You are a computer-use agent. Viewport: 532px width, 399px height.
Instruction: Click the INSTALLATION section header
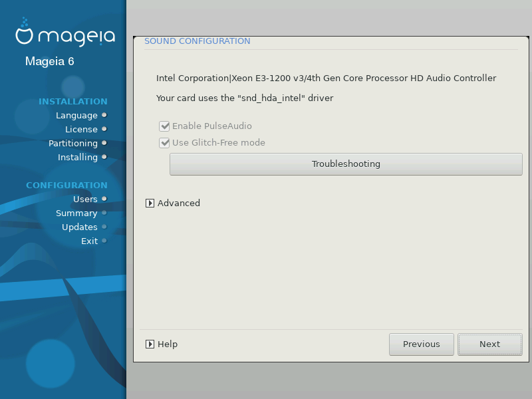pos(73,102)
